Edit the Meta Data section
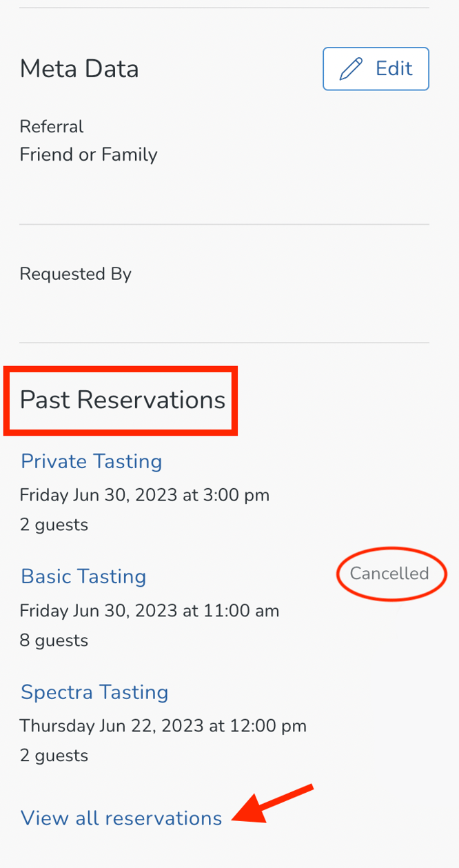This screenshot has width=459, height=868. click(376, 68)
